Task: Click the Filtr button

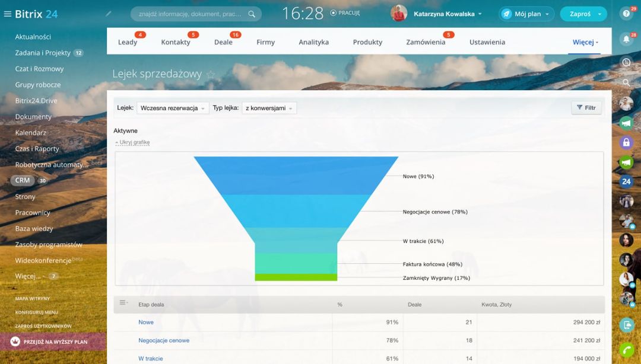Action: coord(586,108)
